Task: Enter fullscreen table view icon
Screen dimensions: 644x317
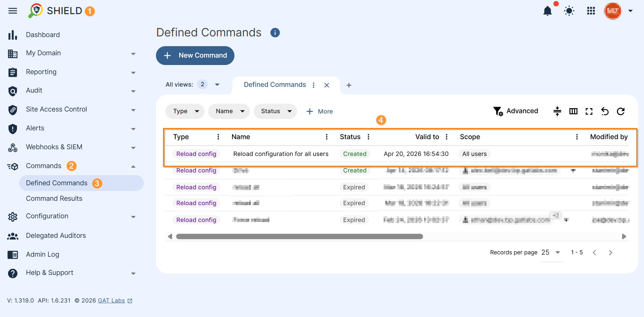Action: pyautogui.click(x=589, y=111)
